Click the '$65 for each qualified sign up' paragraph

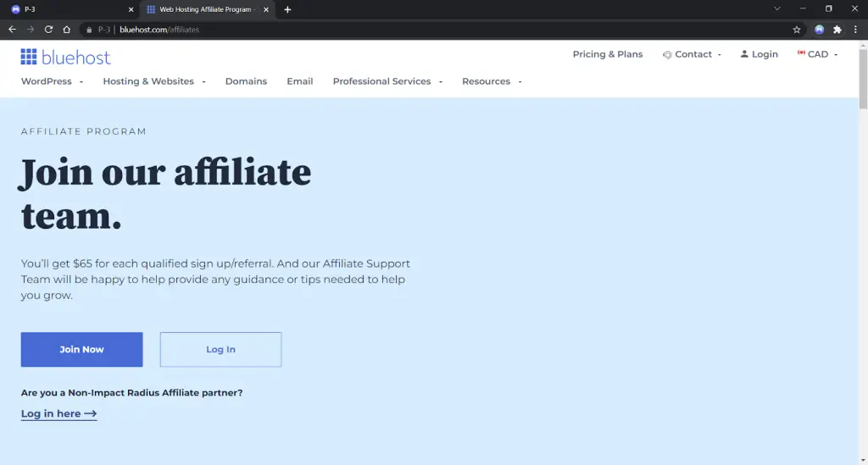pos(215,280)
